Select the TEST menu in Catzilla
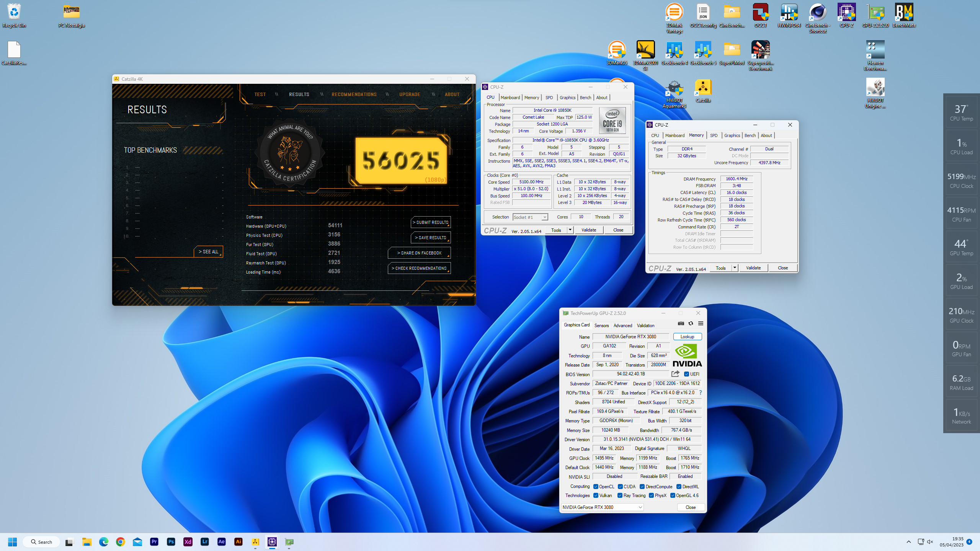 260,95
